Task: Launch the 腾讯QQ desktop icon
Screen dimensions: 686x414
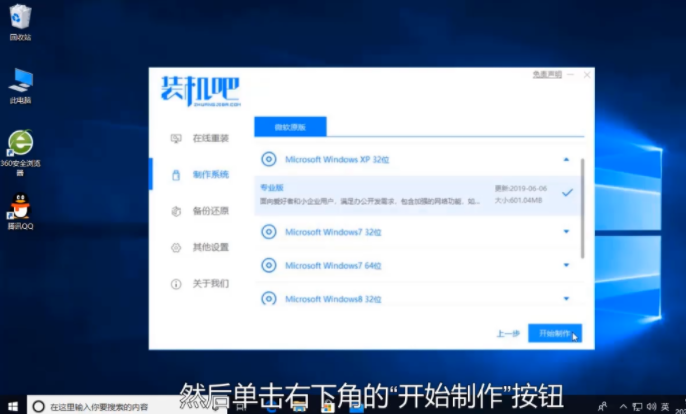Action: tap(20, 208)
